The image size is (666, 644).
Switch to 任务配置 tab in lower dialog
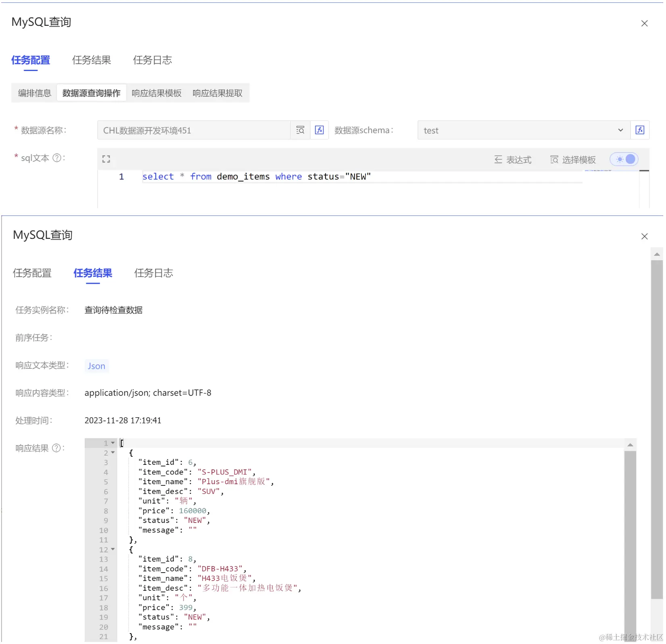click(x=32, y=273)
